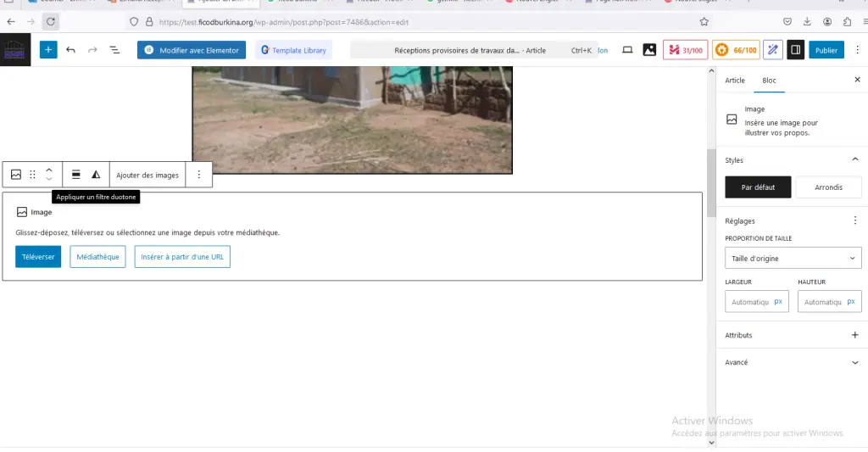
Task: Collapse the Styles section
Action: tap(854, 159)
